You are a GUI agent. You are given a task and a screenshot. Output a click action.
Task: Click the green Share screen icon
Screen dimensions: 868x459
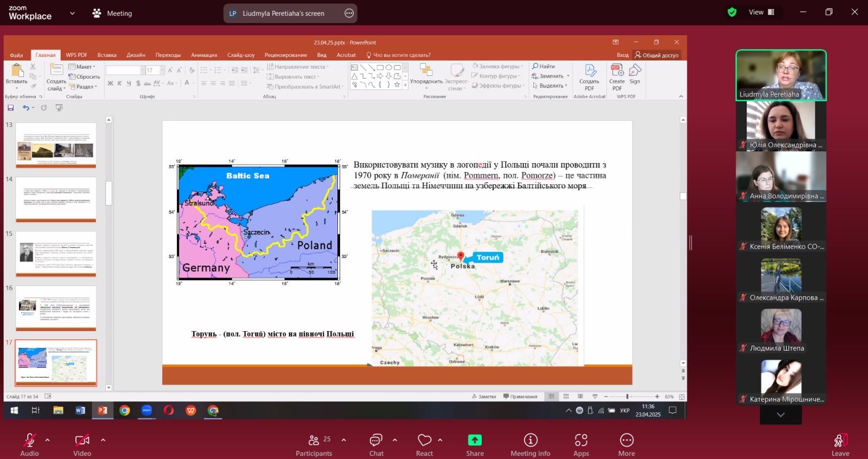[x=475, y=441]
